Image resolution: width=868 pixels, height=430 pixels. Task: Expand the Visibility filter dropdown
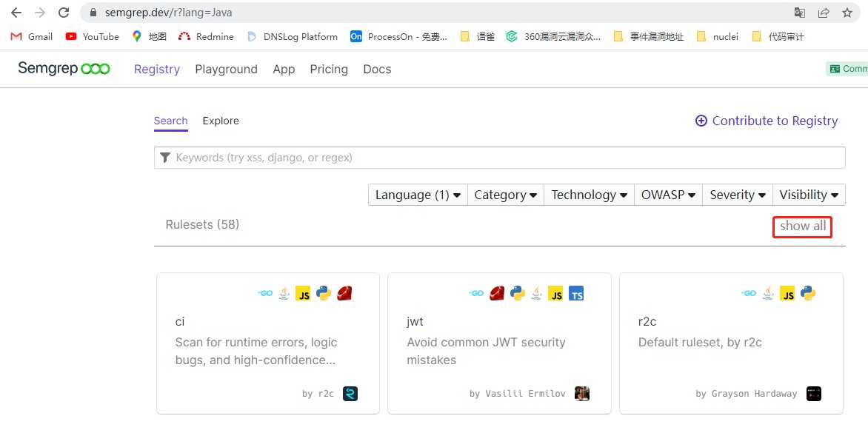tap(809, 195)
